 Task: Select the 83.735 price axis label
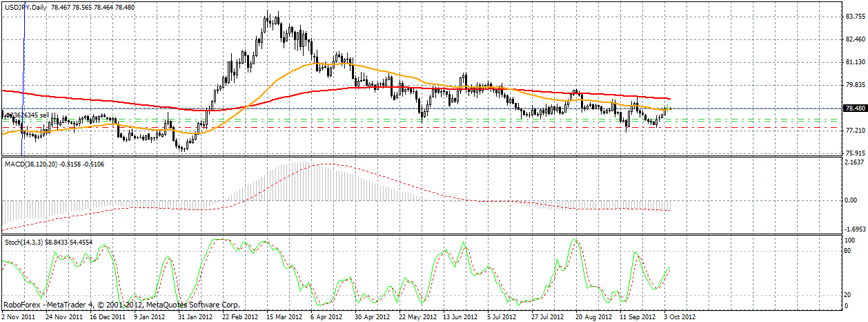click(x=854, y=17)
